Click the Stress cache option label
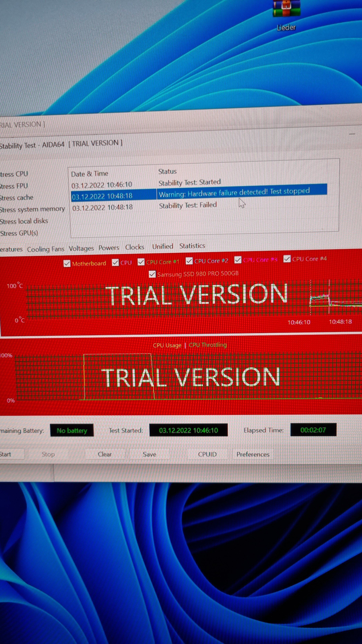The image size is (362, 644). click(x=16, y=198)
